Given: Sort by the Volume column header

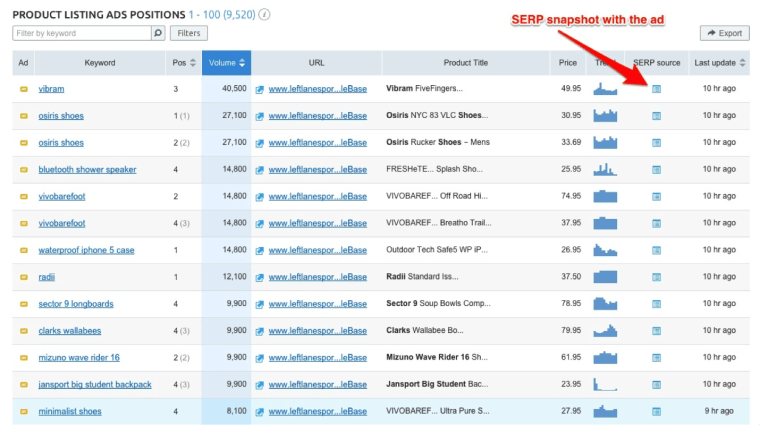Looking at the screenshot, I should click(x=226, y=63).
